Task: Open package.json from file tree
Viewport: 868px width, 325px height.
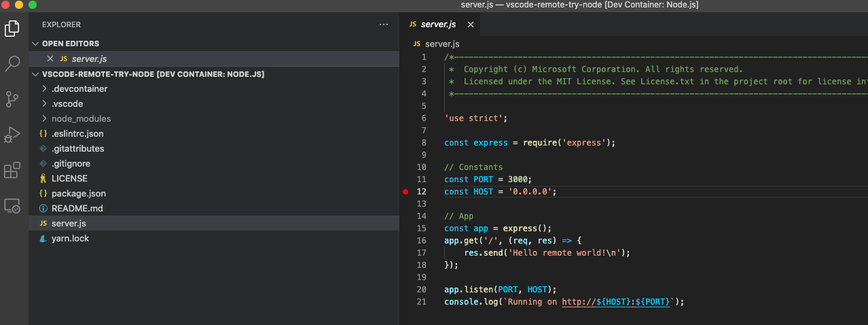Action: point(78,194)
